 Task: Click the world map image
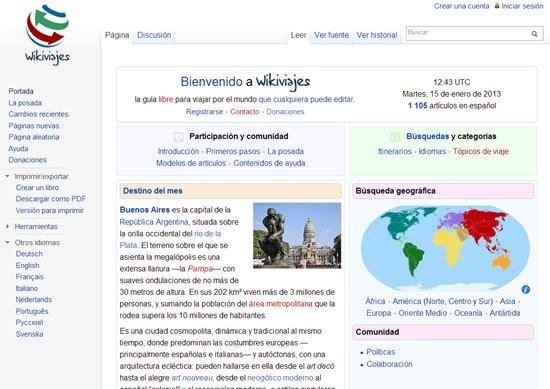[445, 249]
